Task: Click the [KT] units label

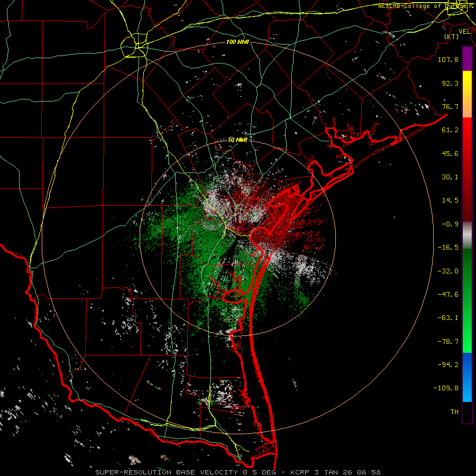Action: pos(452,36)
